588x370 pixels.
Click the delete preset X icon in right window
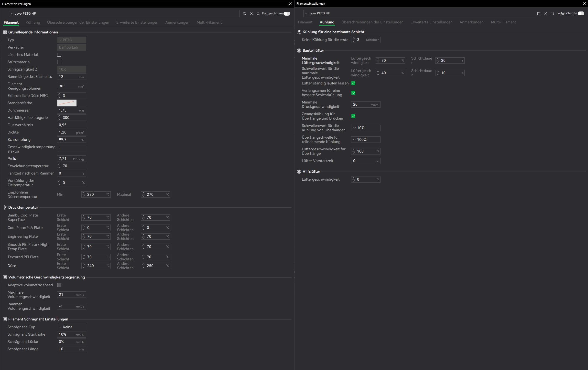click(545, 13)
